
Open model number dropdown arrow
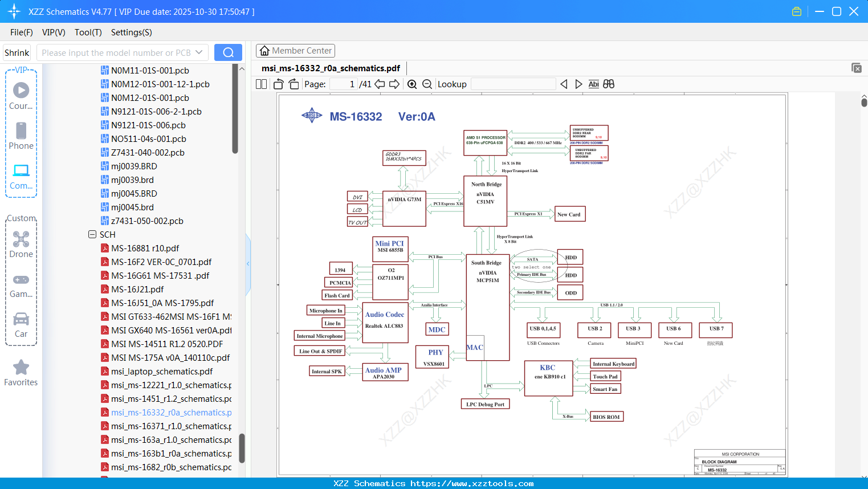199,52
